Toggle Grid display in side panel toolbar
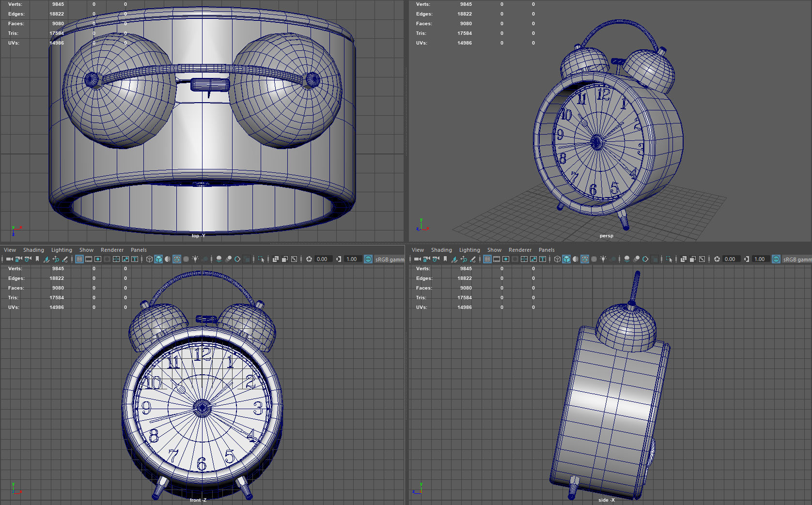 coord(487,259)
